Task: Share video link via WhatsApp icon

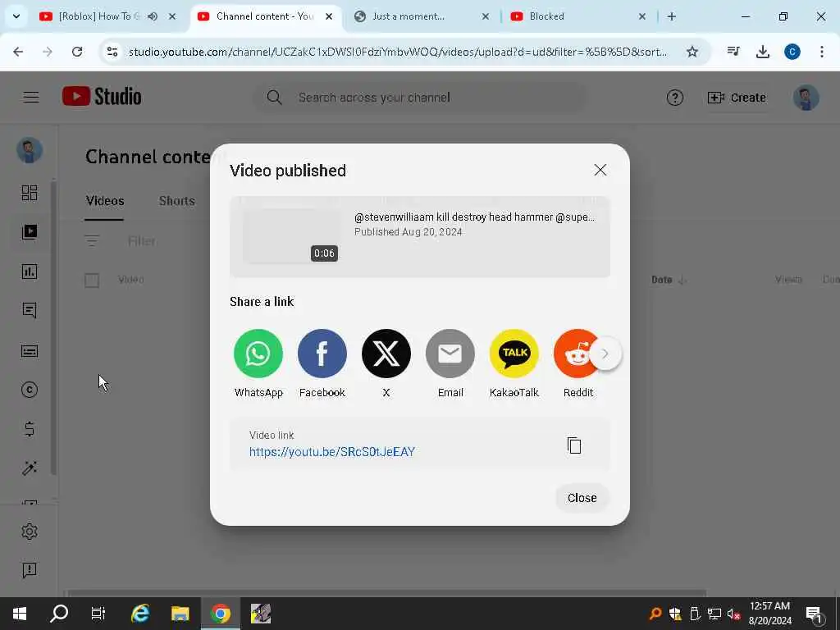Action: click(258, 354)
